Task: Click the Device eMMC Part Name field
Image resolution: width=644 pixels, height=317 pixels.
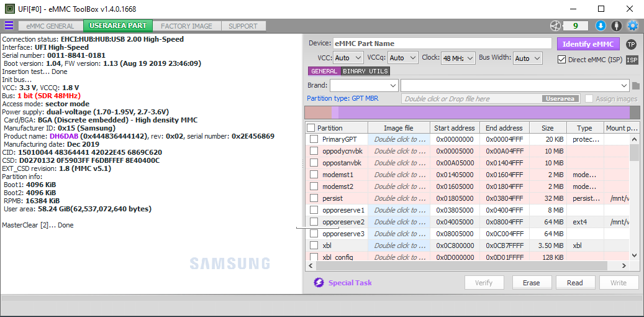Action: [442, 44]
